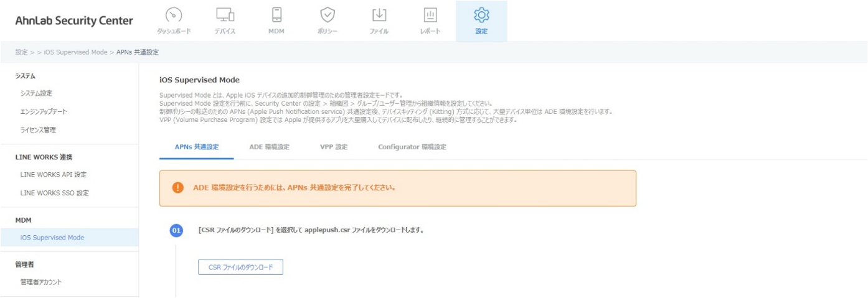Open the Settings (設定) gear icon

pyautogui.click(x=481, y=15)
